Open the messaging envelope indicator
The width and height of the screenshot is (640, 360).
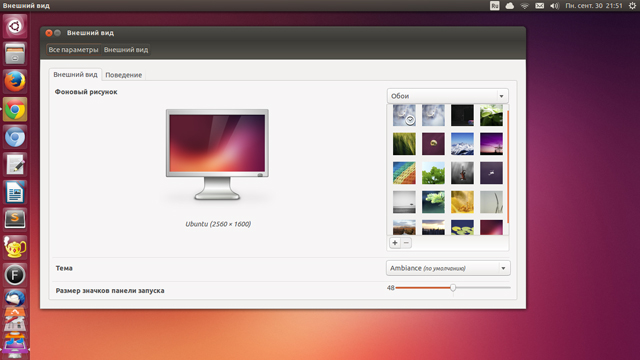[x=539, y=6]
